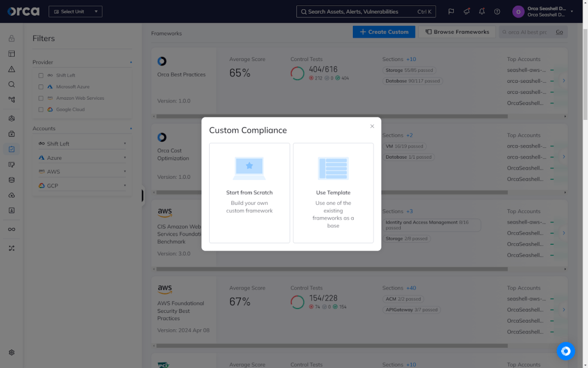Show +2 more sections for Orca Cost Optimization
This screenshot has height=368, width=588.
(x=409, y=135)
